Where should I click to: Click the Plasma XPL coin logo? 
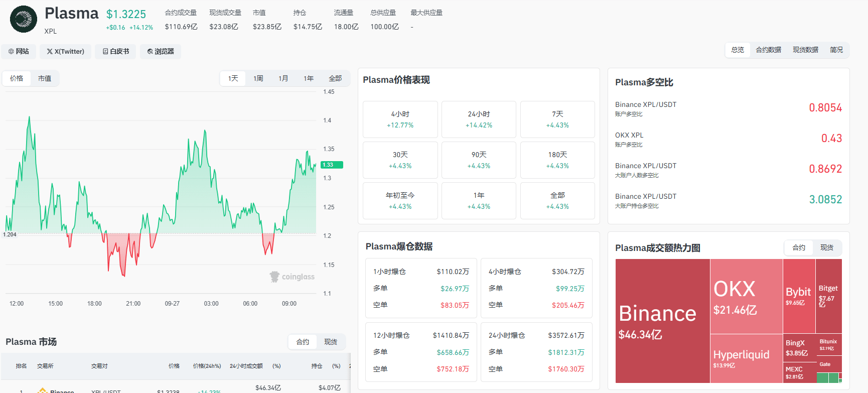[x=24, y=19]
